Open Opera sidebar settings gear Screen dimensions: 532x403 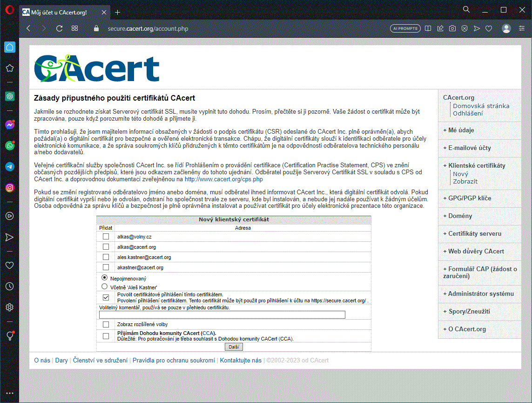[9, 307]
